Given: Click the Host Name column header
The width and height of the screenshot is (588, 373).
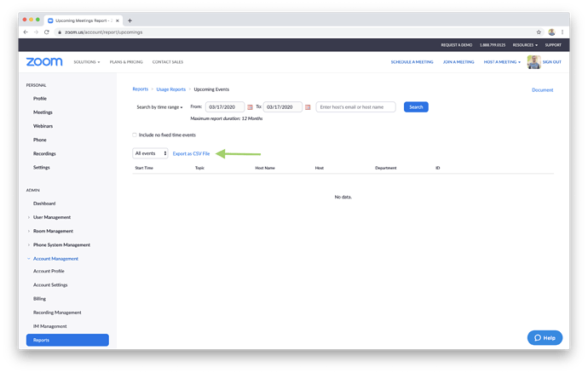Looking at the screenshot, I should [265, 168].
